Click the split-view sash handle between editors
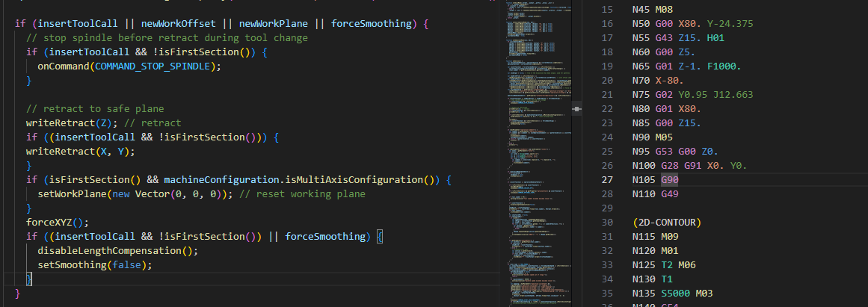The image size is (868, 307). tap(576, 109)
